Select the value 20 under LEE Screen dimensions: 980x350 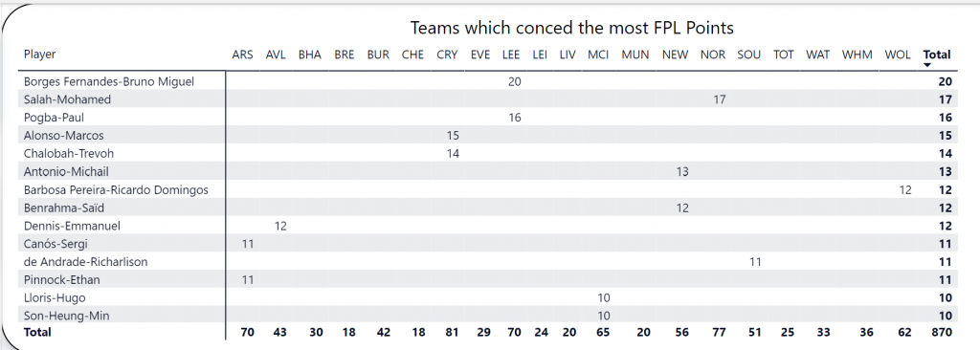point(514,81)
